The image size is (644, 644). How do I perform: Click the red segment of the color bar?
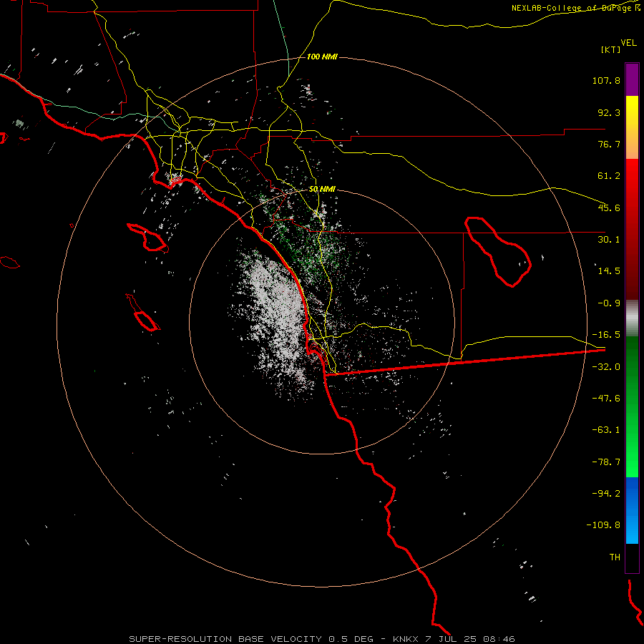[632, 229]
